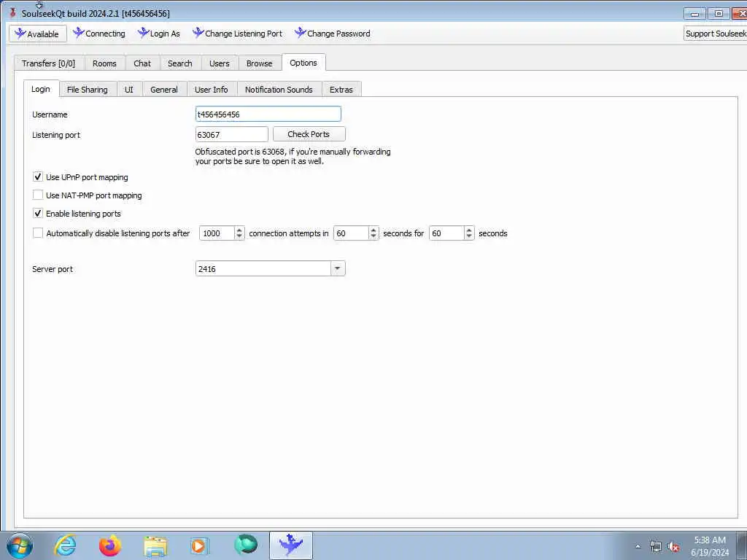Enable Use NAT-PMP port mapping
This screenshot has width=747, height=560.
point(38,195)
